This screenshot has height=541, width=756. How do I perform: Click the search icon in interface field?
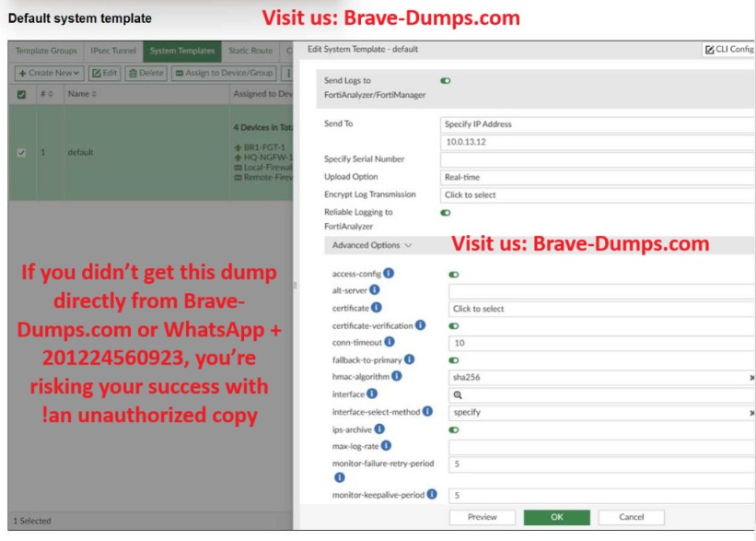tap(458, 394)
